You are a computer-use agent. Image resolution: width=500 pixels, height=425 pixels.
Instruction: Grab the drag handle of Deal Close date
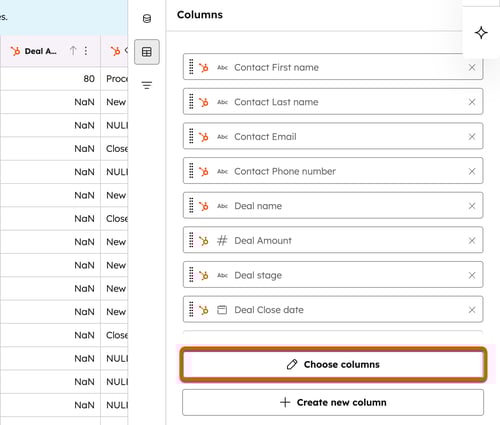[x=191, y=309]
